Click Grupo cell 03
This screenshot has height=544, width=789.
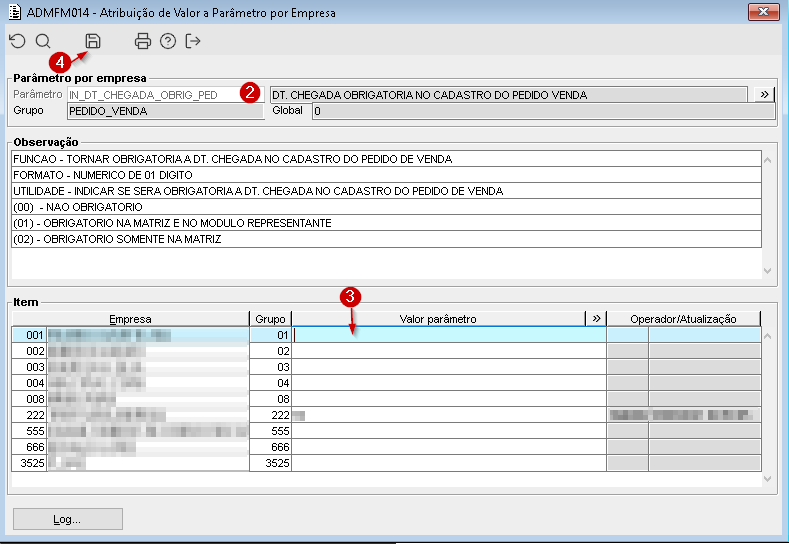[271, 367]
